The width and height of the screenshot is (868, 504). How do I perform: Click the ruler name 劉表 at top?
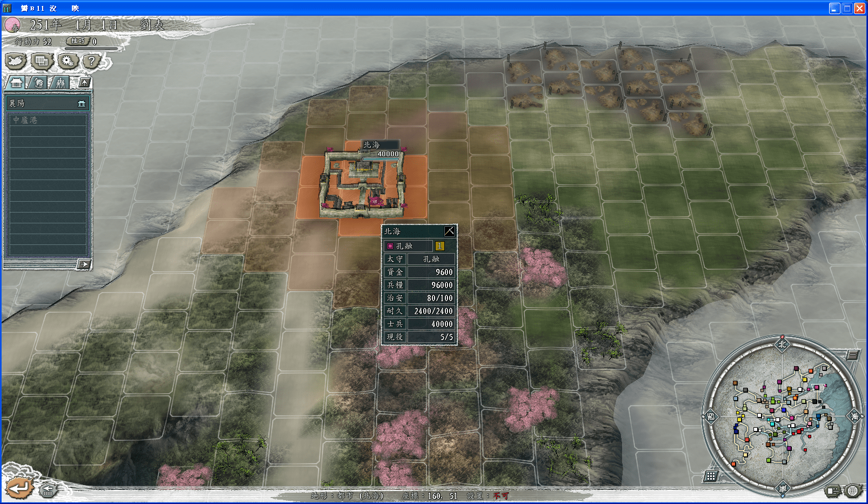[x=152, y=25]
